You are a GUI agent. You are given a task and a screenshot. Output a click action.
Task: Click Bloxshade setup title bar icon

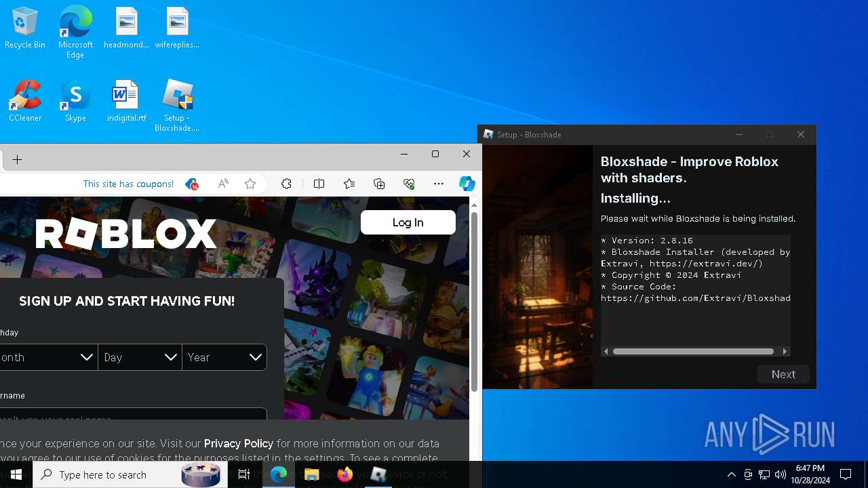tap(488, 134)
